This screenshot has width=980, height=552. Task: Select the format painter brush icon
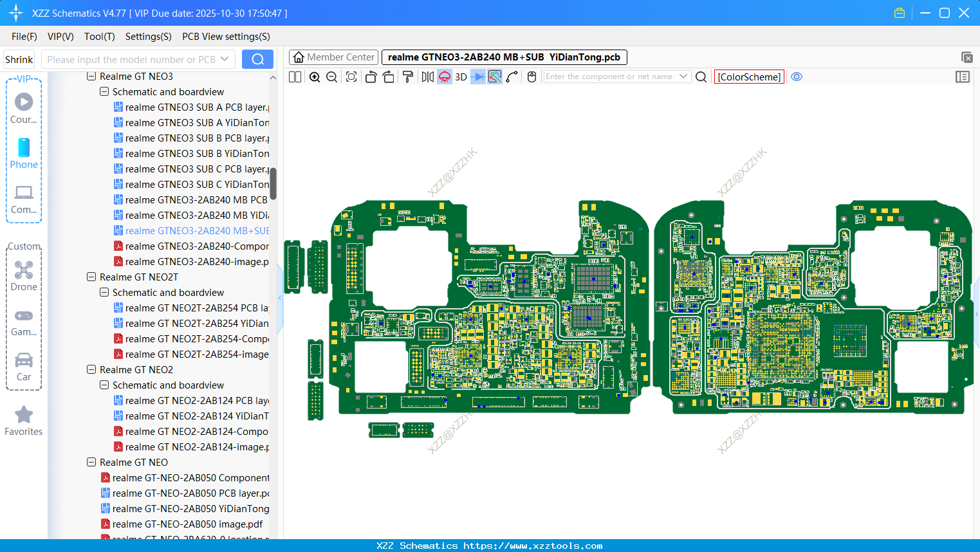point(407,77)
